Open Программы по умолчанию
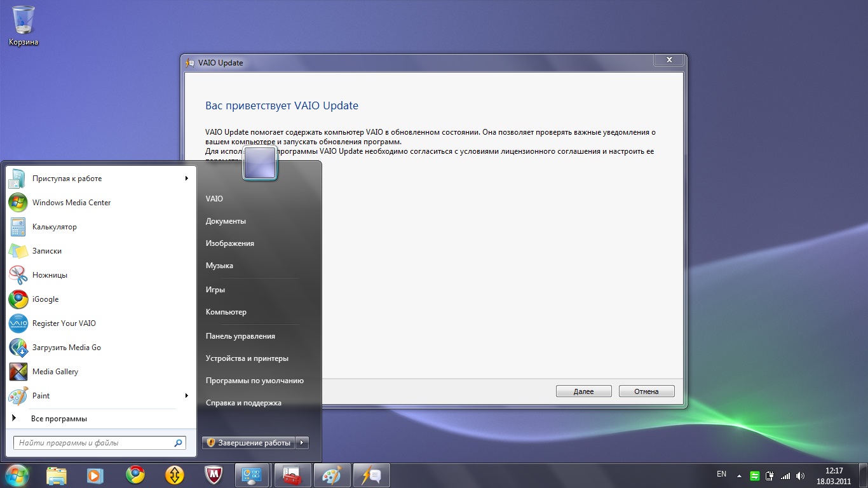The height and width of the screenshot is (488, 868). [254, 381]
